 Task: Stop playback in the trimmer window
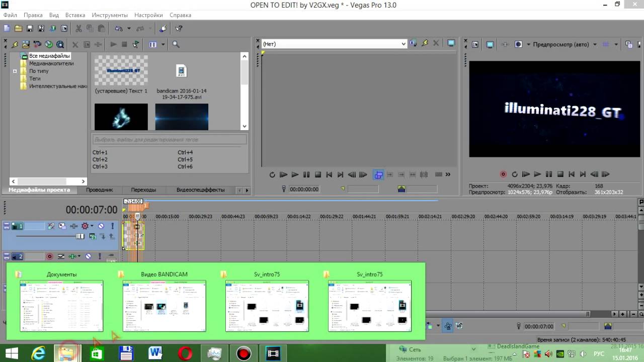tap(318, 174)
